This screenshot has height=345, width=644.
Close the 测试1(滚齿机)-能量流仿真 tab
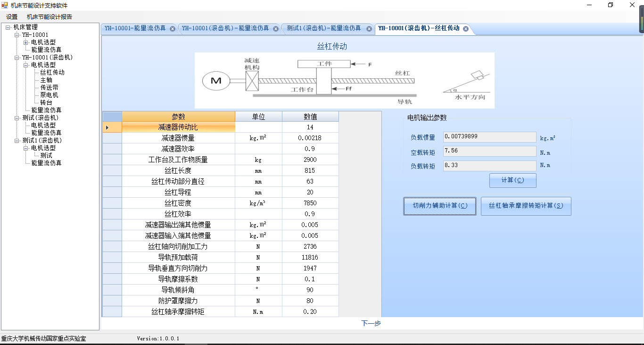click(x=369, y=29)
